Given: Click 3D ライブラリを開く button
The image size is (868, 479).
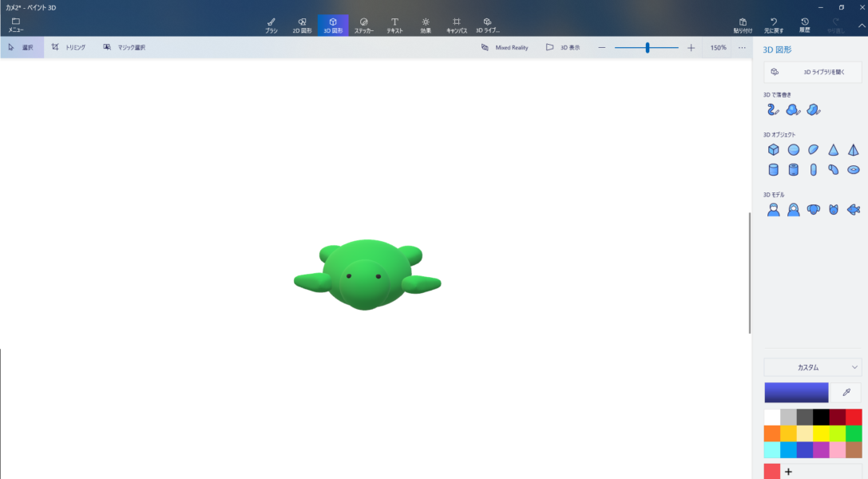Looking at the screenshot, I should click(813, 72).
